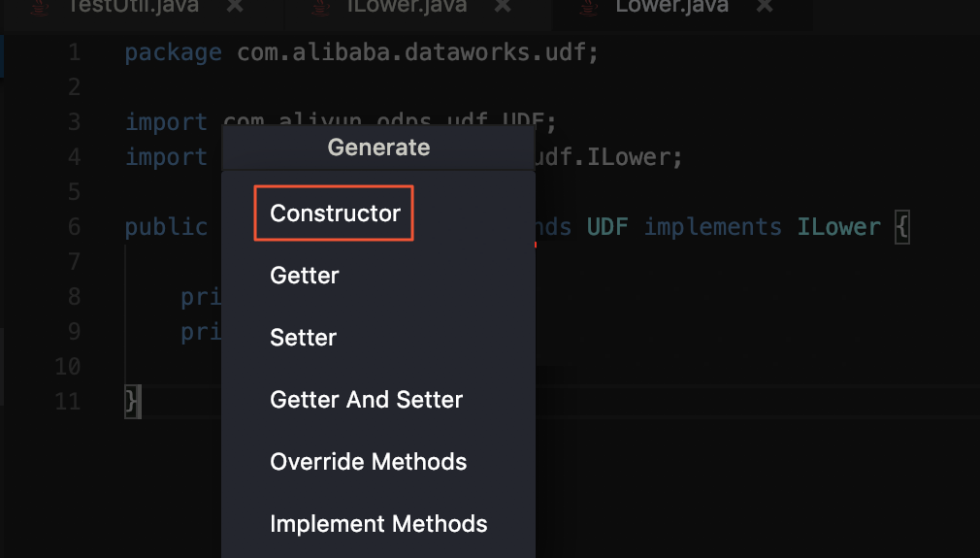Select the standalone Getter option
Viewport: 980px width, 558px height.
pyautogui.click(x=305, y=276)
